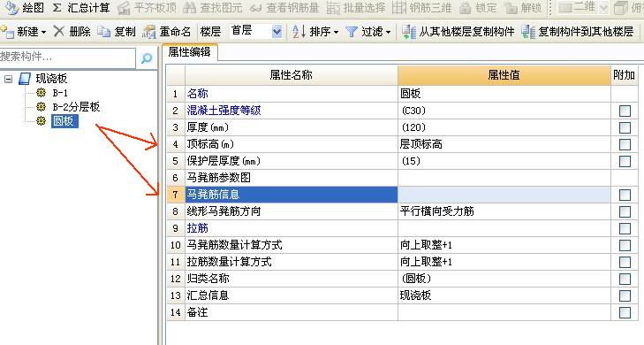Viewport: 644px width, 345px height.
Task: Click the gear icon beside B-2分层板
Action: click(x=41, y=107)
